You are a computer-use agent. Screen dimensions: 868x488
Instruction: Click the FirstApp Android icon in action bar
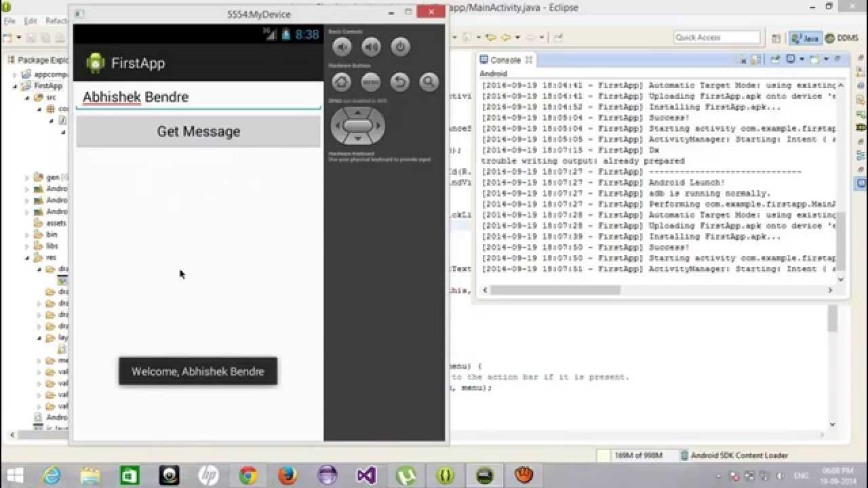point(96,63)
